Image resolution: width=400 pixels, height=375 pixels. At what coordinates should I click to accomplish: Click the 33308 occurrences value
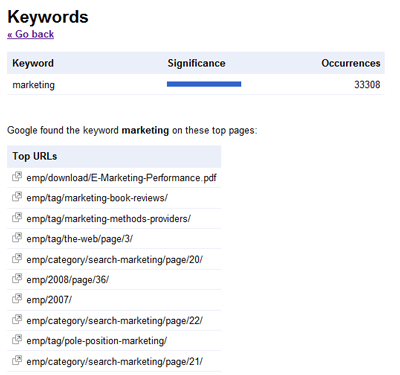[367, 85]
